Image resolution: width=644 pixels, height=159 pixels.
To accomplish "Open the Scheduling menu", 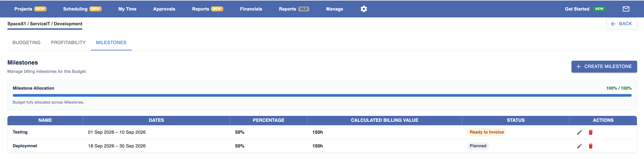I will (x=82, y=9).
